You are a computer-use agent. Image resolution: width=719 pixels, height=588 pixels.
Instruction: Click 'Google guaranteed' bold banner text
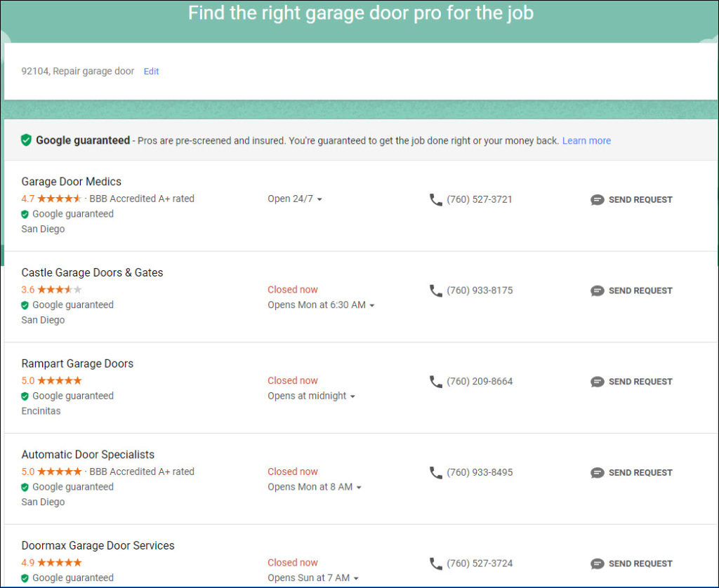point(83,140)
